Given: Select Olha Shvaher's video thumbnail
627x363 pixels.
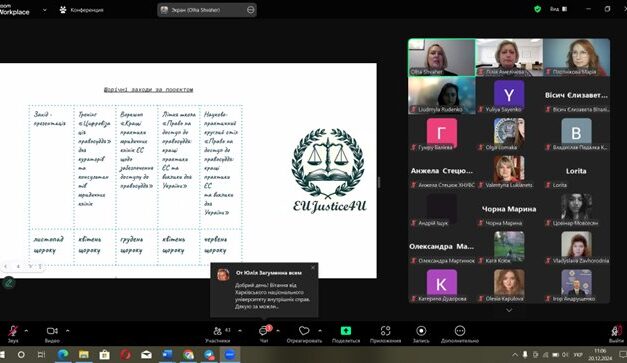Looking at the screenshot, I should 442,57.
